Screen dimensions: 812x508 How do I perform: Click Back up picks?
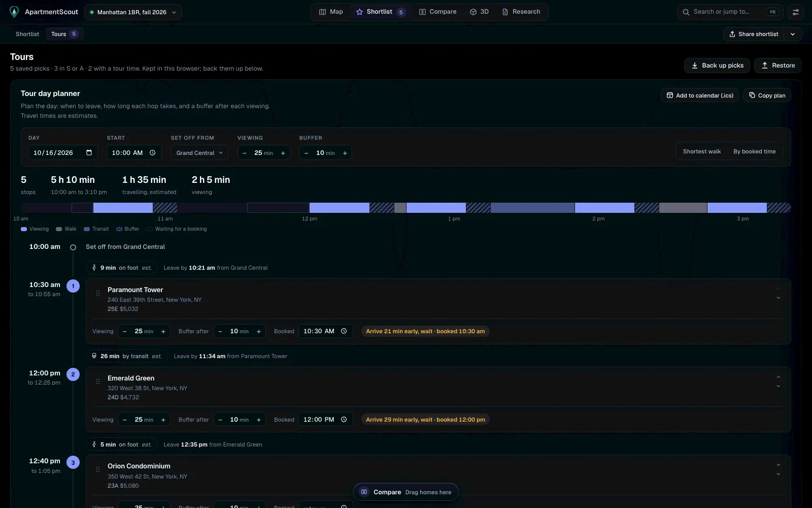tap(717, 66)
